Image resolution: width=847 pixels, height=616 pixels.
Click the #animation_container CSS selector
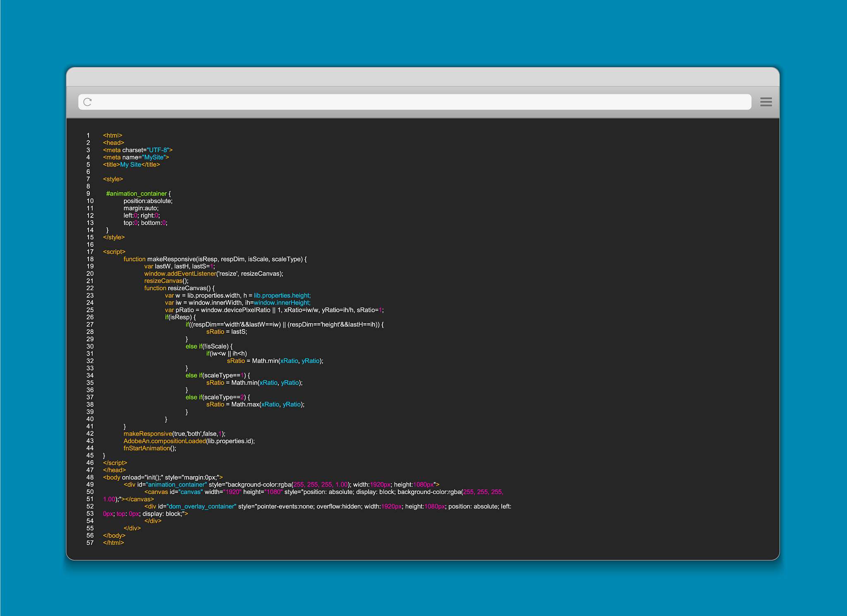click(x=136, y=193)
